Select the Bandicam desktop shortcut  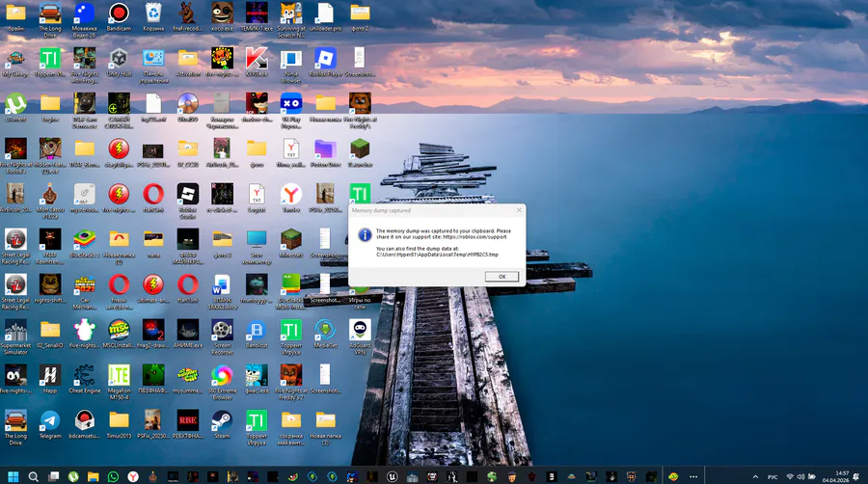click(119, 17)
